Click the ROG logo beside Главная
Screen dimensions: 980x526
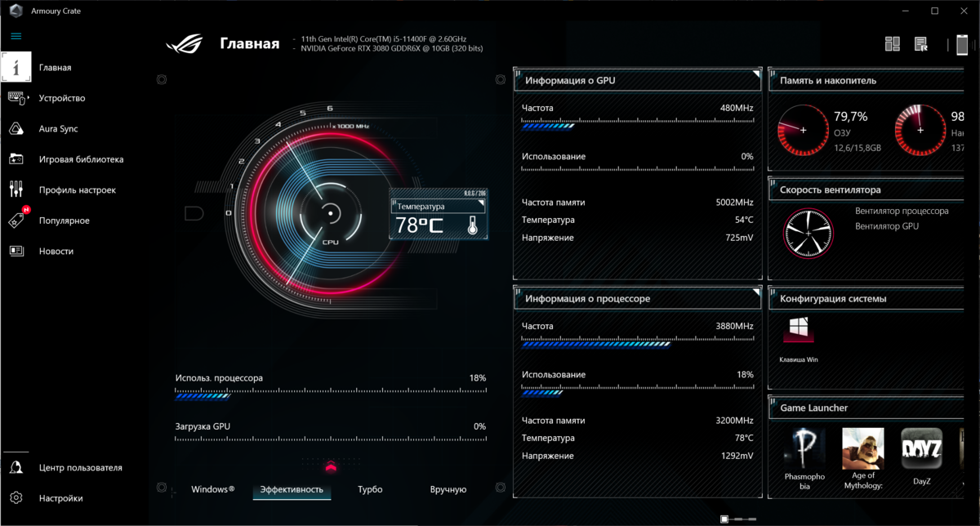[x=185, y=43]
